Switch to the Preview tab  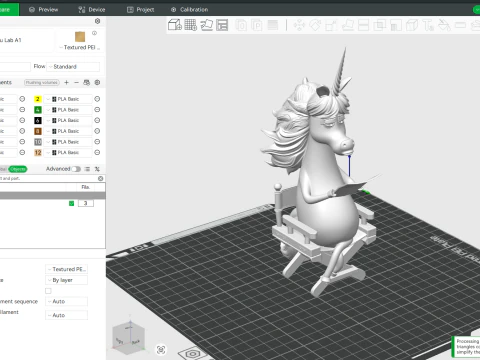click(x=43, y=10)
